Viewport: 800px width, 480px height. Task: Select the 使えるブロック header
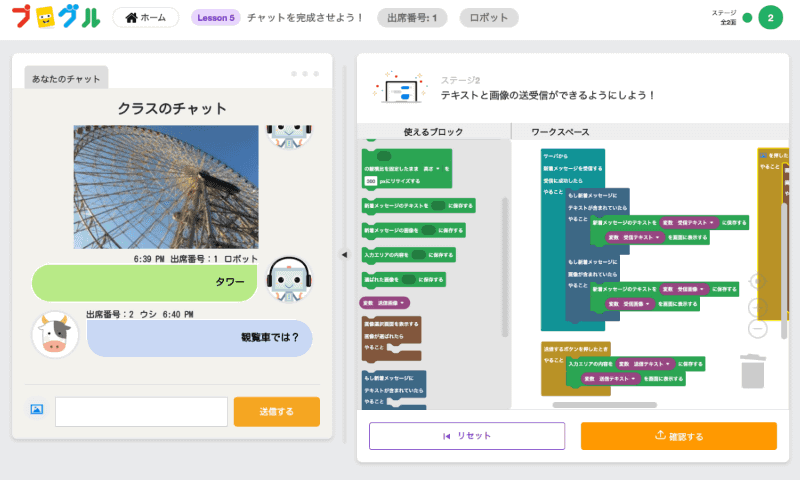point(434,132)
